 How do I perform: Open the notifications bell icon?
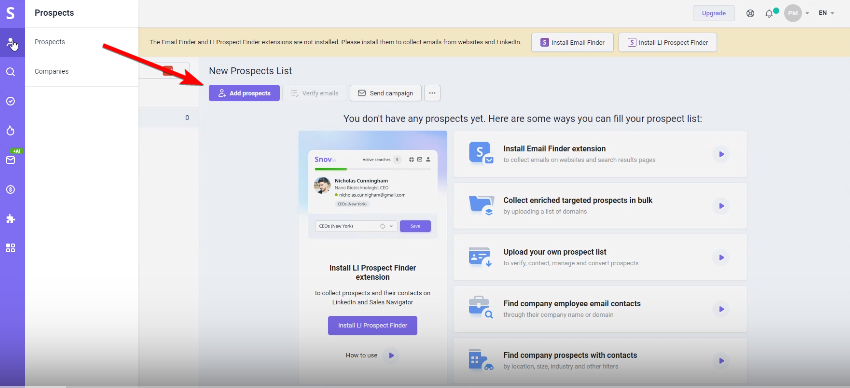(769, 14)
